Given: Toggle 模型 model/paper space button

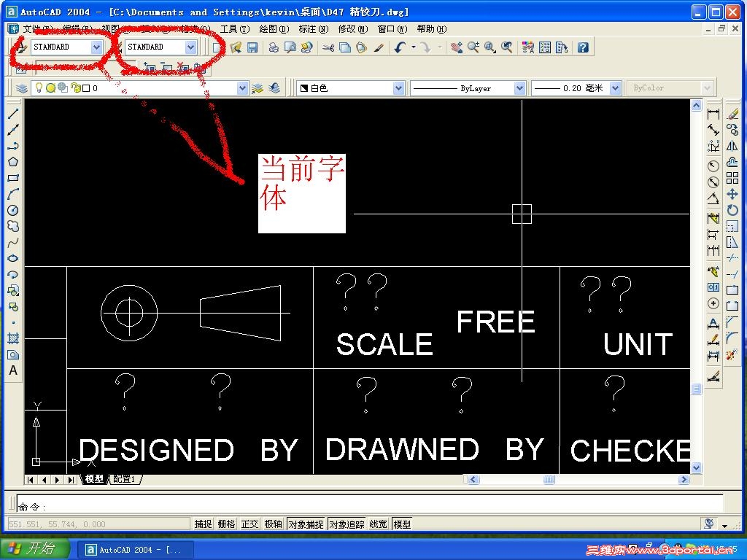Looking at the screenshot, I should [402, 524].
